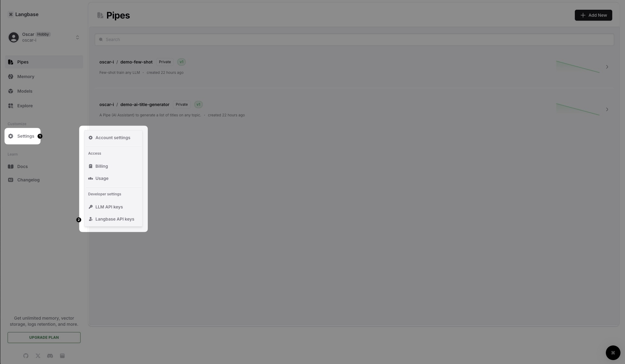Click Settings icon in sidebar

pyautogui.click(x=11, y=136)
